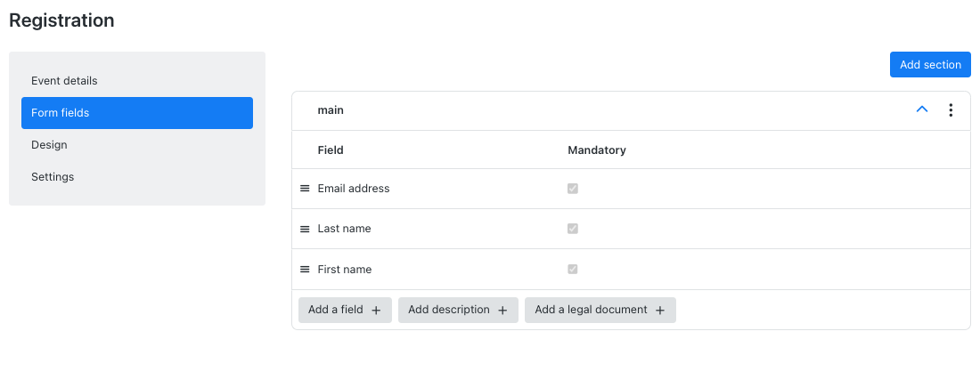Select the Form fields sidebar item
This screenshot has width=980, height=388.
point(137,113)
